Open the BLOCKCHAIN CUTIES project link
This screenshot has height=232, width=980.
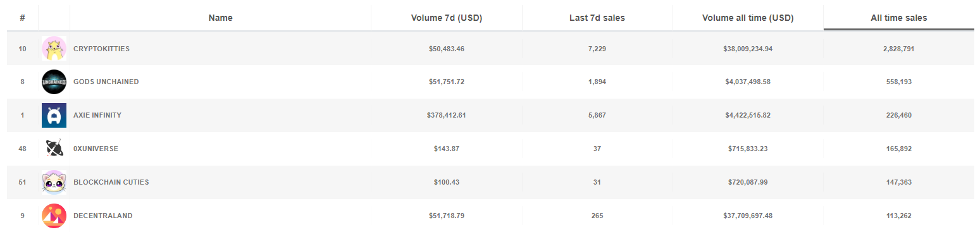pos(111,182)
